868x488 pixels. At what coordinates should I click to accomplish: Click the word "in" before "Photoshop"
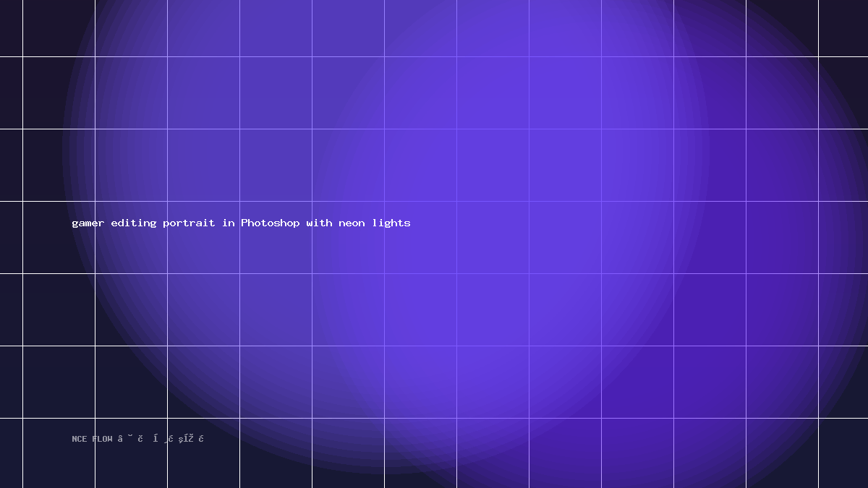coord(229,223)
